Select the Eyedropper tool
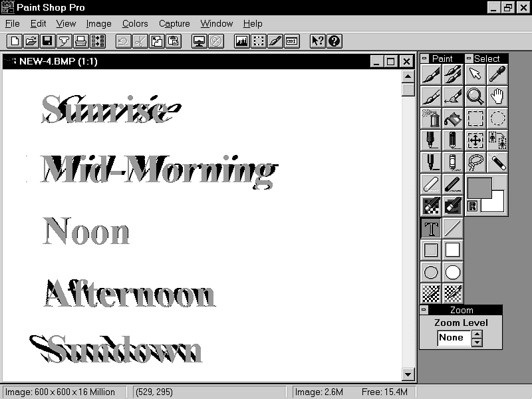This screenshot has height=399, width=532. click(x=497, y=74)
